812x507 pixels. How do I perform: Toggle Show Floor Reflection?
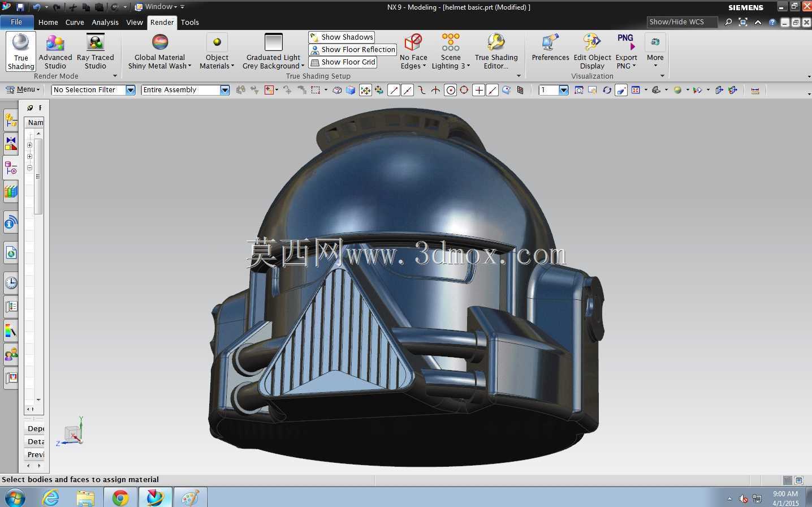(x=353, y=49)
